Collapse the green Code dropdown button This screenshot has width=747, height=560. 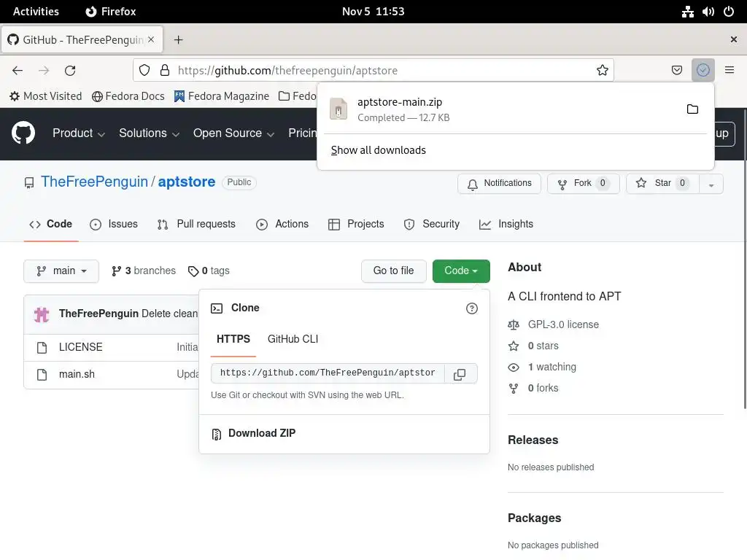coord(461,271)
